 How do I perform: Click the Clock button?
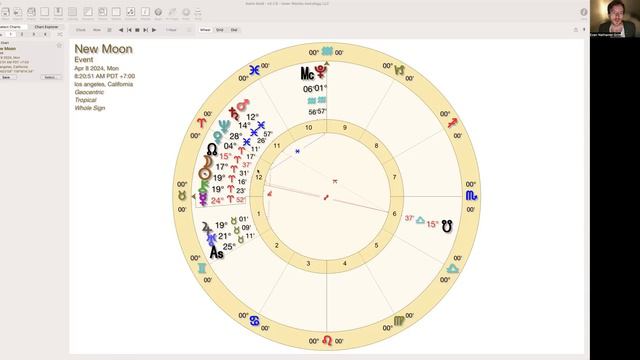pos(81,30)
